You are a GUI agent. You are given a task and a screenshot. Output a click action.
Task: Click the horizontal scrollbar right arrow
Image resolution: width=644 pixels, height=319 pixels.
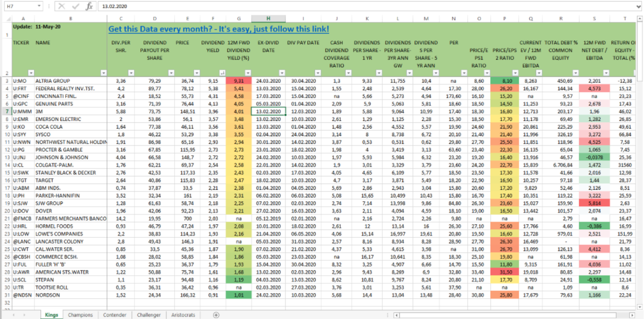632,315
